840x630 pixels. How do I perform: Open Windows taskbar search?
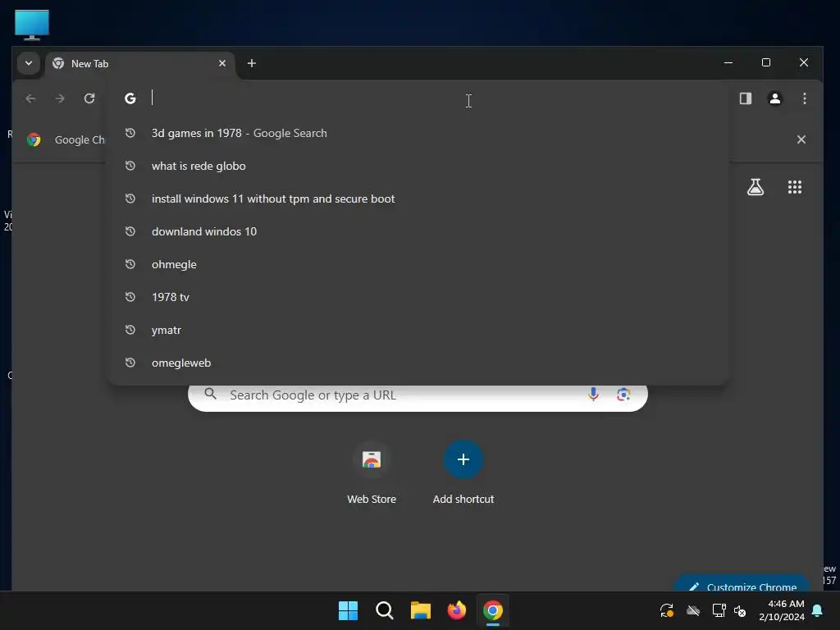coord(384,610)
